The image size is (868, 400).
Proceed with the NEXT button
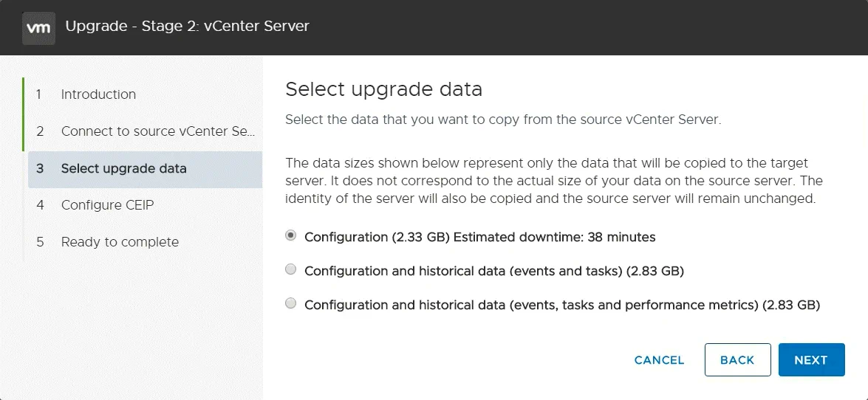[x=810, y=360]
